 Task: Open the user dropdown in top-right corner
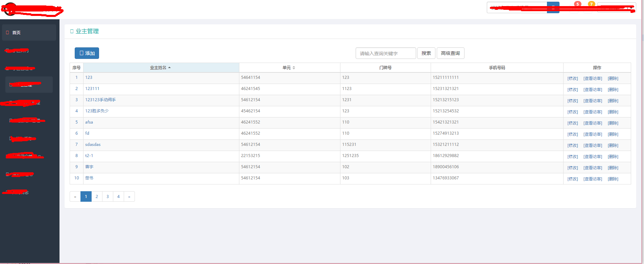(x=616, y=7)
